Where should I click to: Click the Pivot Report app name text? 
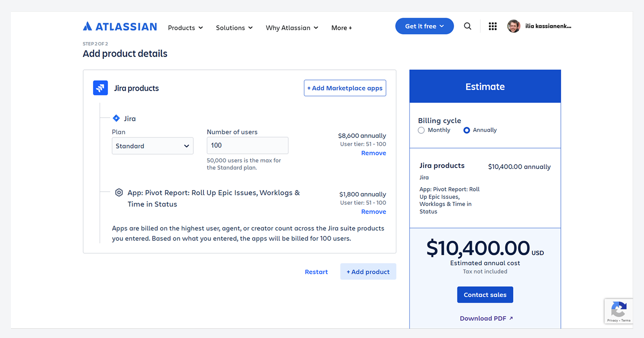click(214, 198)
